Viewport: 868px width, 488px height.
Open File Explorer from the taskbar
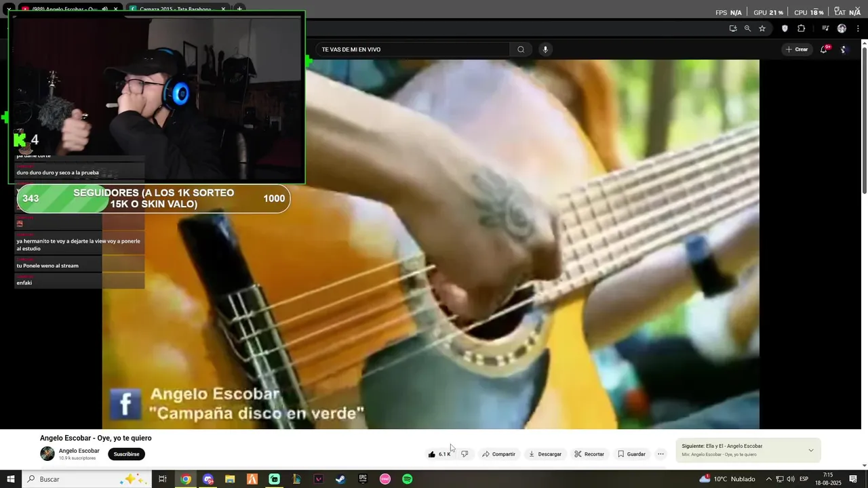pos(230,479)
